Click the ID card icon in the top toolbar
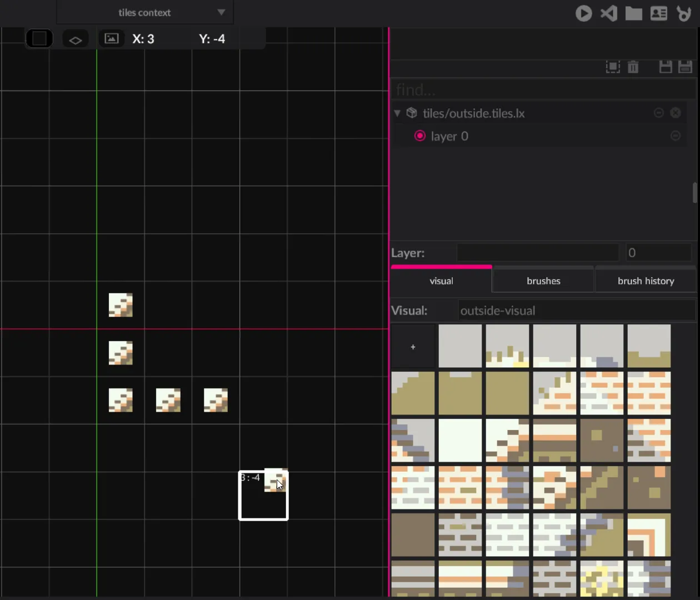The image size is (700, 600). (x=659, y=13)
